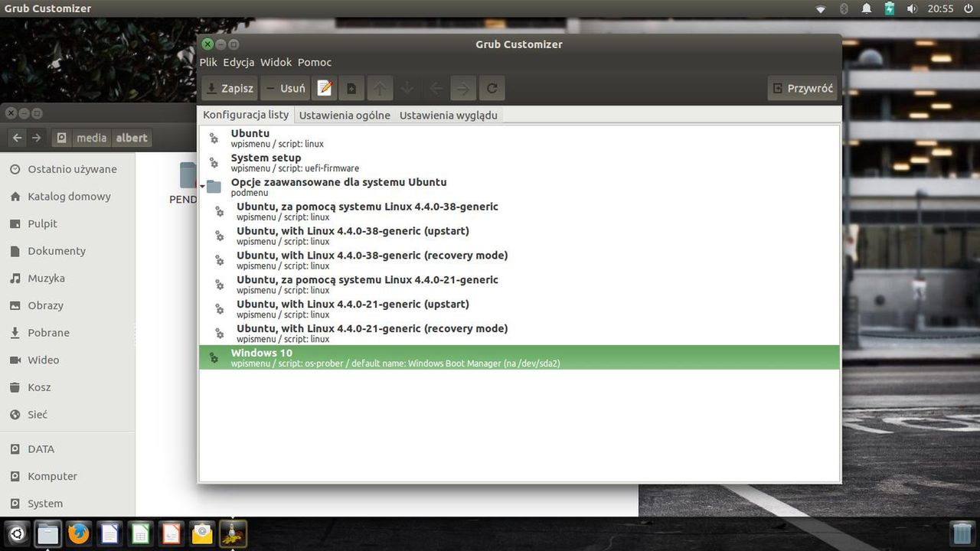Click file manager forward arrow
The image size is (980, 551).
point(36,138)
